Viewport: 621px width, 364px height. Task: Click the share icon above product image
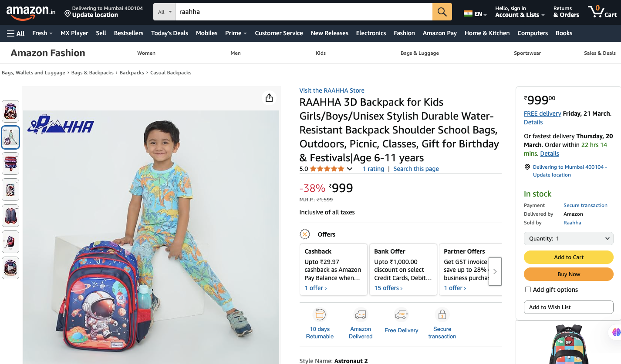(269, 98)
